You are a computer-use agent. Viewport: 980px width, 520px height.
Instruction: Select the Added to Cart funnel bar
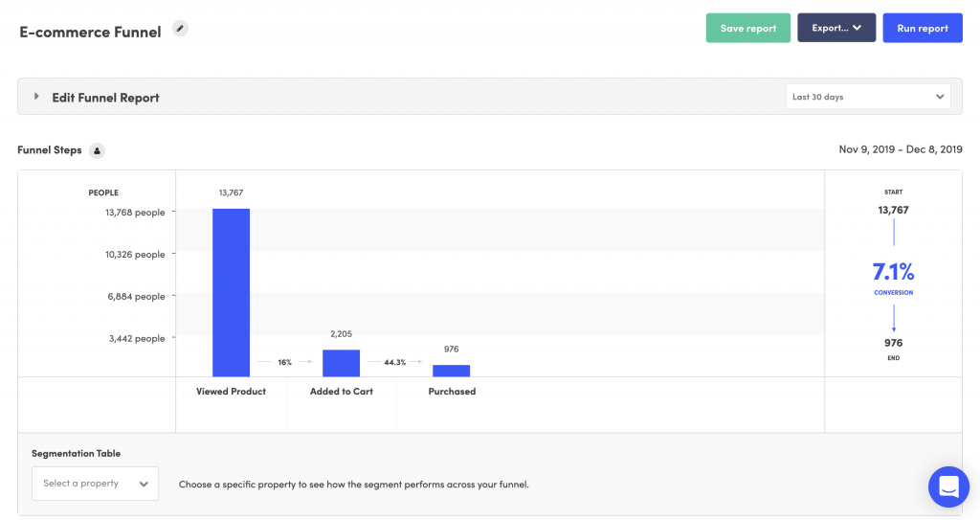coord(342,363)
